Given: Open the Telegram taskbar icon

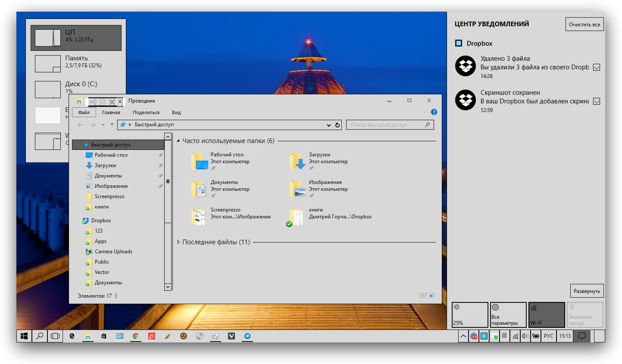Looking at the screenshot, I should 247,336.
